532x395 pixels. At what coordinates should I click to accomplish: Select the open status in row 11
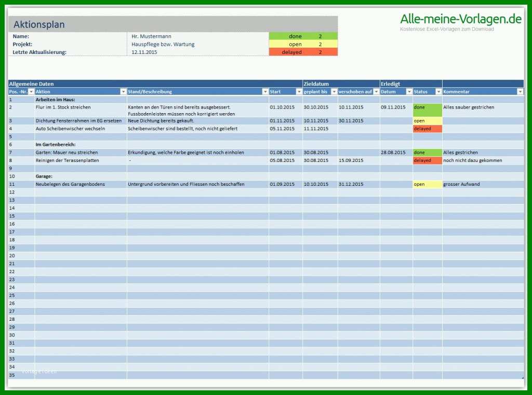click(428, 184)
